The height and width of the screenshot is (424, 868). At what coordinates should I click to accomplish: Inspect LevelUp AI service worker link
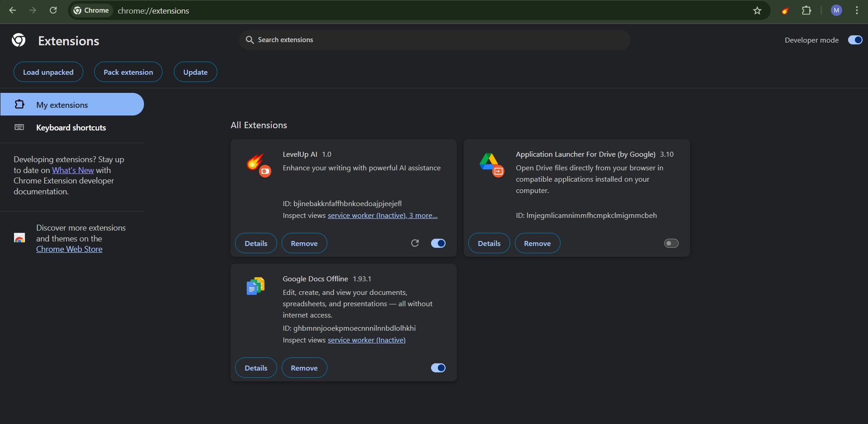point(367,216)
